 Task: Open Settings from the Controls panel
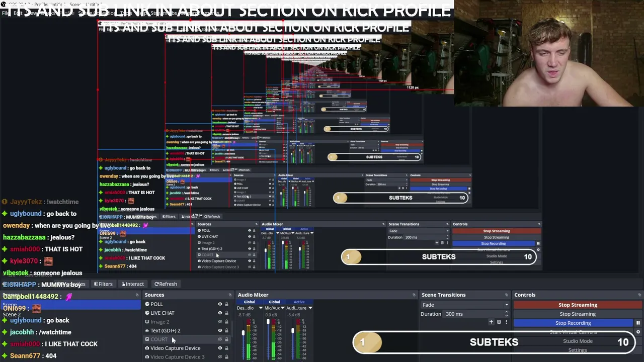(x=578, y=350)
